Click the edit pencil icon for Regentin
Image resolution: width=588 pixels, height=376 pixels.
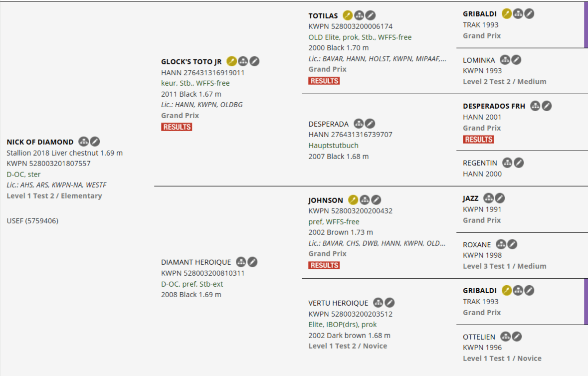coord(519,163)
